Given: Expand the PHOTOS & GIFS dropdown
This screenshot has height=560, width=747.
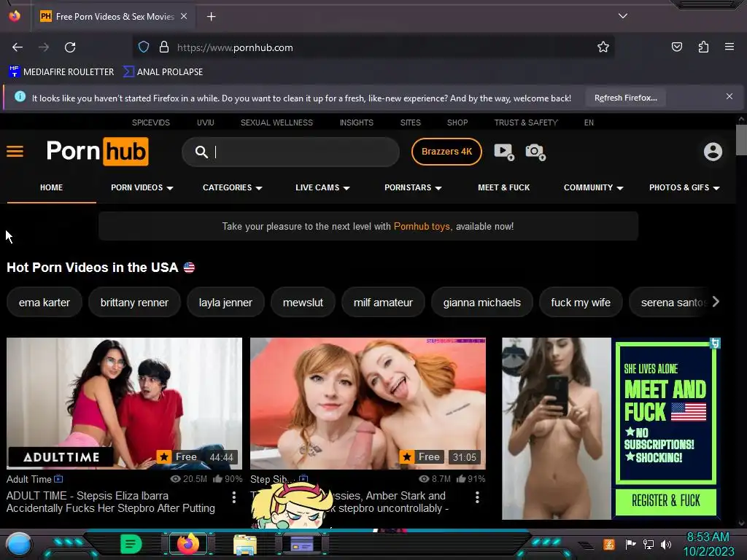Looking at the screenshot, I should (684, 187).
